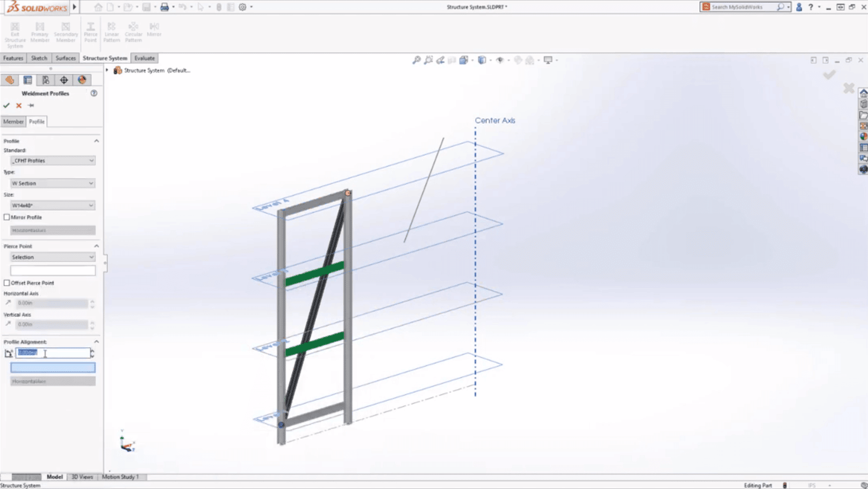Open the Standard dropdown showing _CFHT Profiles
The height and width of the screenshot is (489, 868).
click(x=51, y=160)
